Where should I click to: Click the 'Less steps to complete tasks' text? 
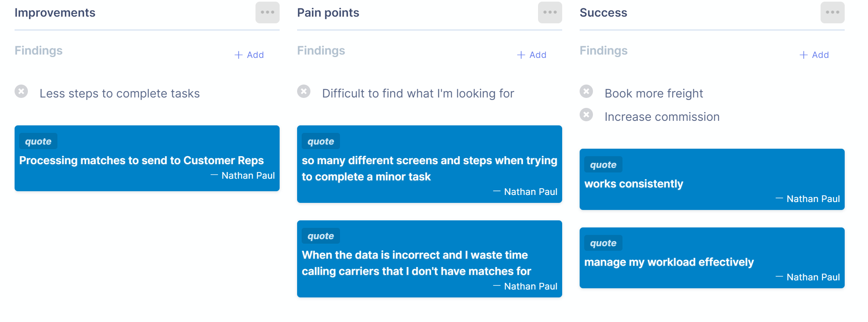click(120, 93)
